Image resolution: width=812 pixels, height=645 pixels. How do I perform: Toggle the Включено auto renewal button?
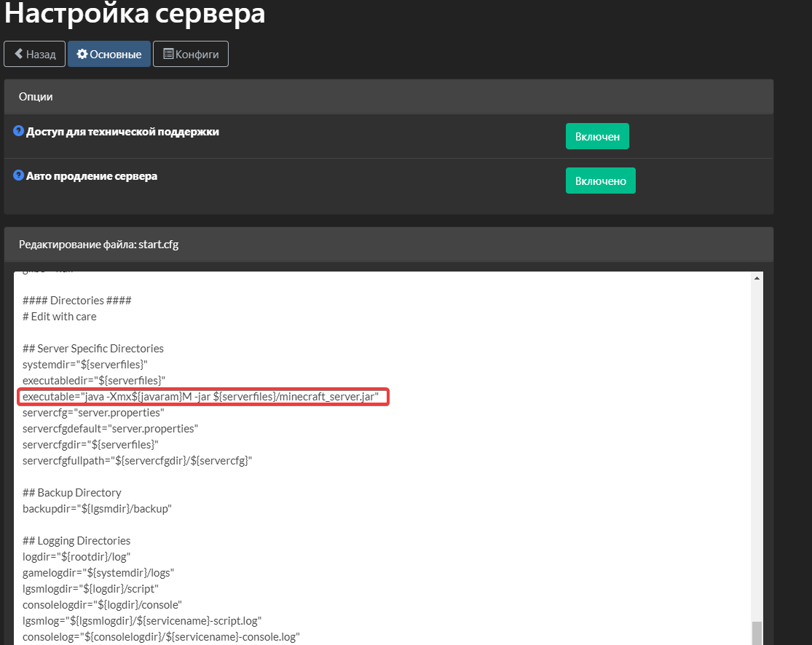[600, 181]
